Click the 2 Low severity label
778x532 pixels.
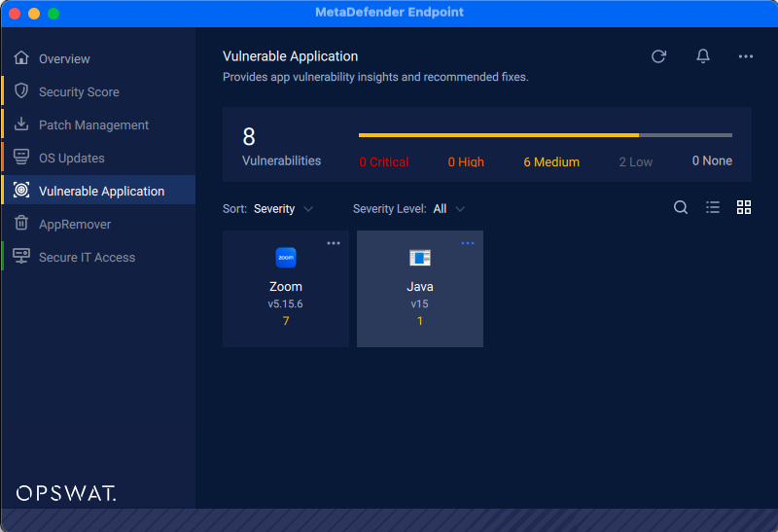coord(636,161)
